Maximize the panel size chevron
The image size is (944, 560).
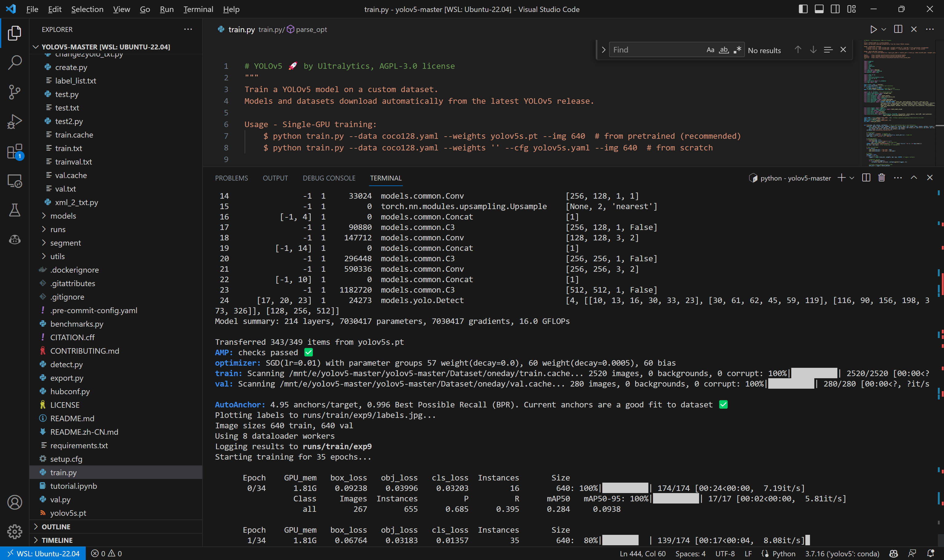[x=914, y=178]
